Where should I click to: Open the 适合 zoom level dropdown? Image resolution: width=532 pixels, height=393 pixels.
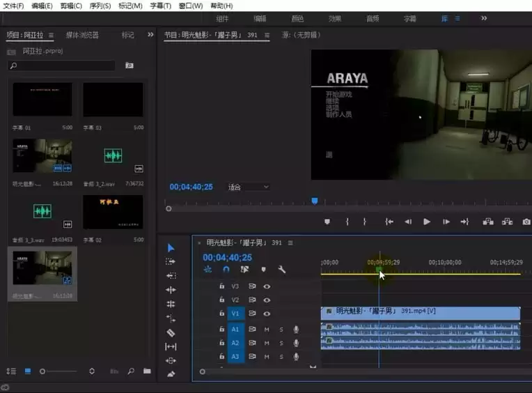[x=249, y=187]
